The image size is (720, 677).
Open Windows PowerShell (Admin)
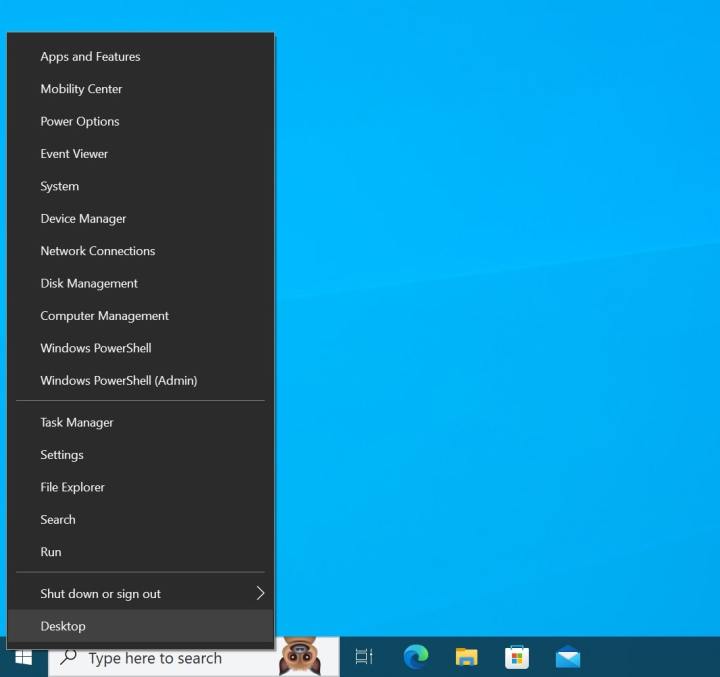[x=118, y=381]
